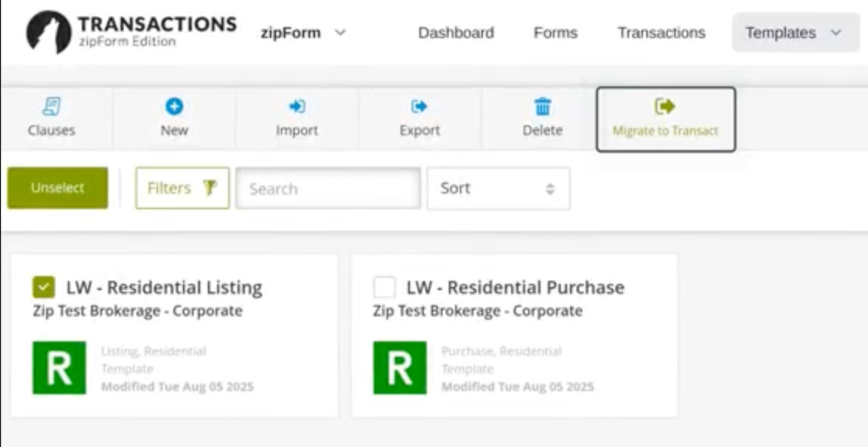The height and width of the screenshot is (447, 868).
Task: Click the green Unselect button
Action: [x=58, y=188]
